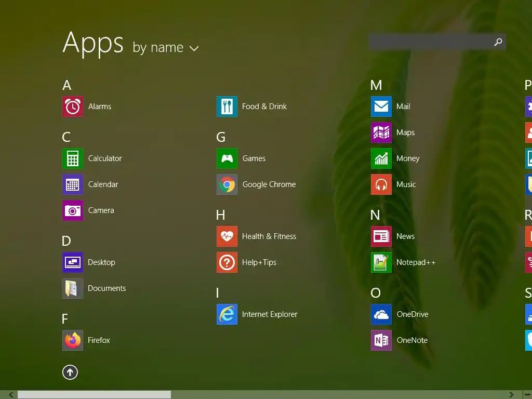Screen dimensions: 532x399
Task: Open Google Chrome icon
Action: pos(227,184)
